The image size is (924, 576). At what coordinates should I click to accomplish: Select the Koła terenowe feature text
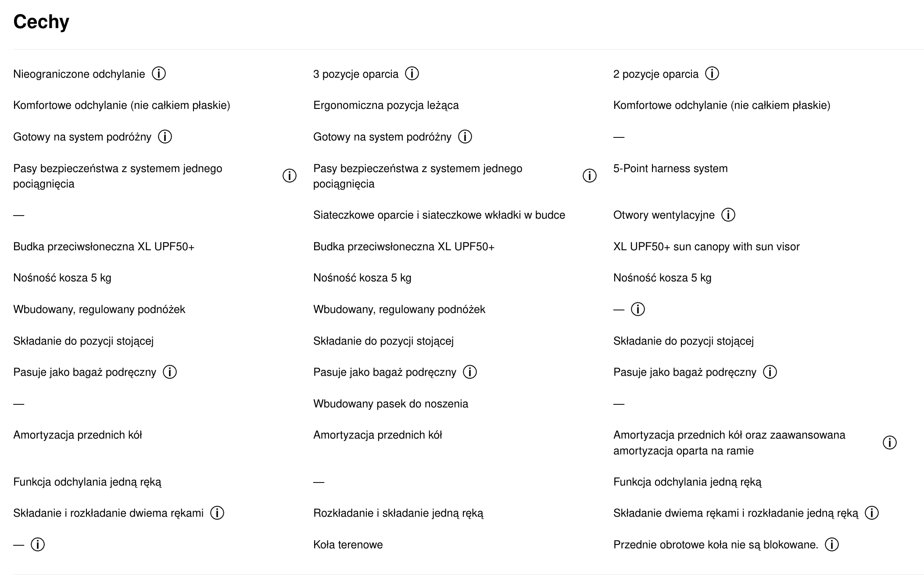[x=348, y=545]
